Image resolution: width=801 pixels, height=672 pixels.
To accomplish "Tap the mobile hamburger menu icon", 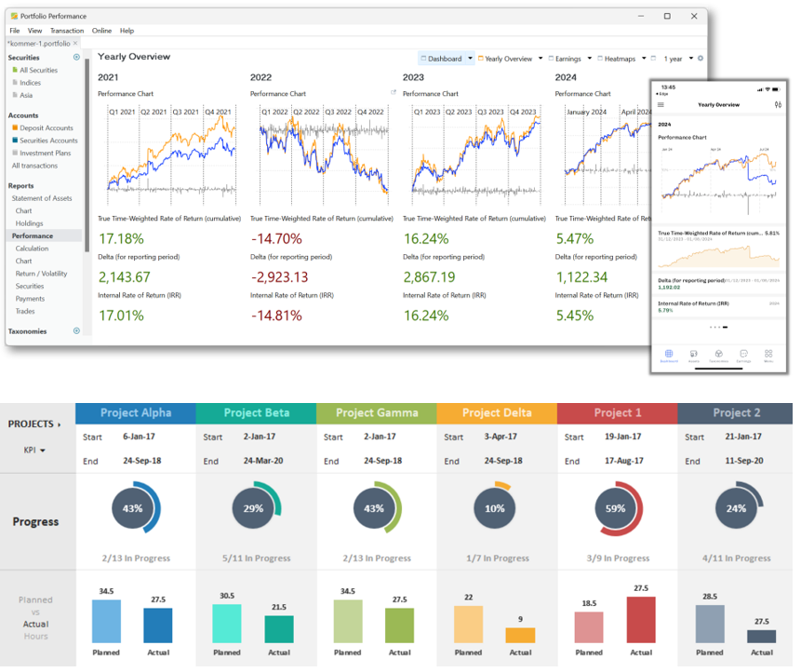I will click(x=661, y=105).
